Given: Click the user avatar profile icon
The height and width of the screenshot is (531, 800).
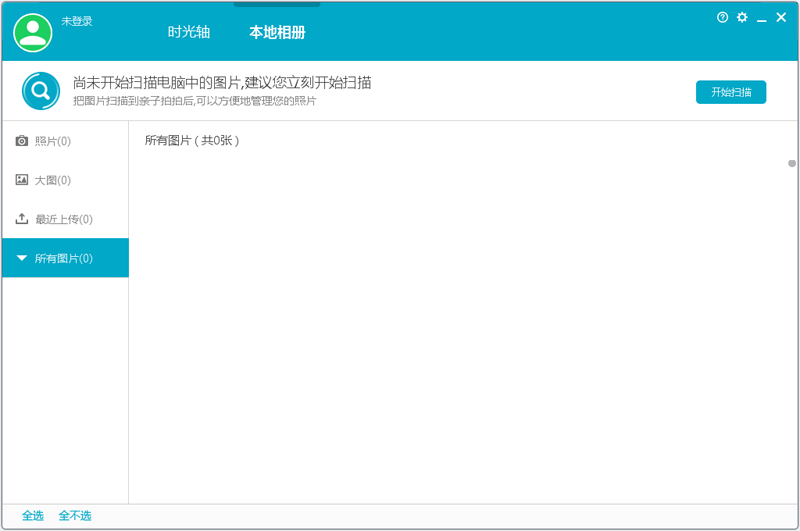Looking at the screenshot, I should (x=32, y=32).
